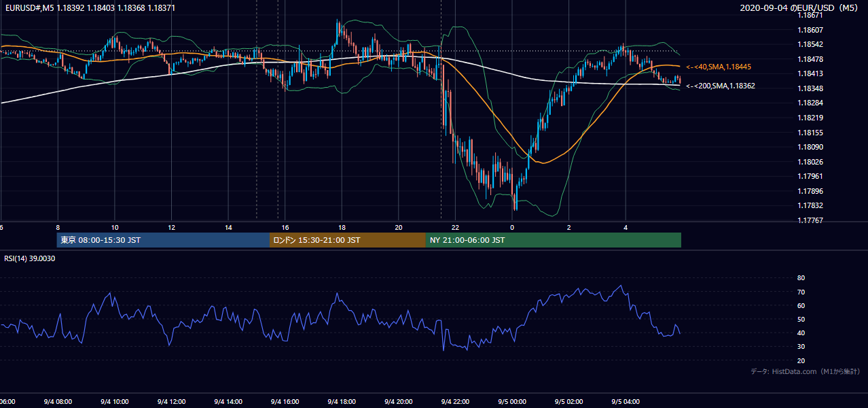Click price axis label 1.18607
868x408 pixels.
pos(810,30)
